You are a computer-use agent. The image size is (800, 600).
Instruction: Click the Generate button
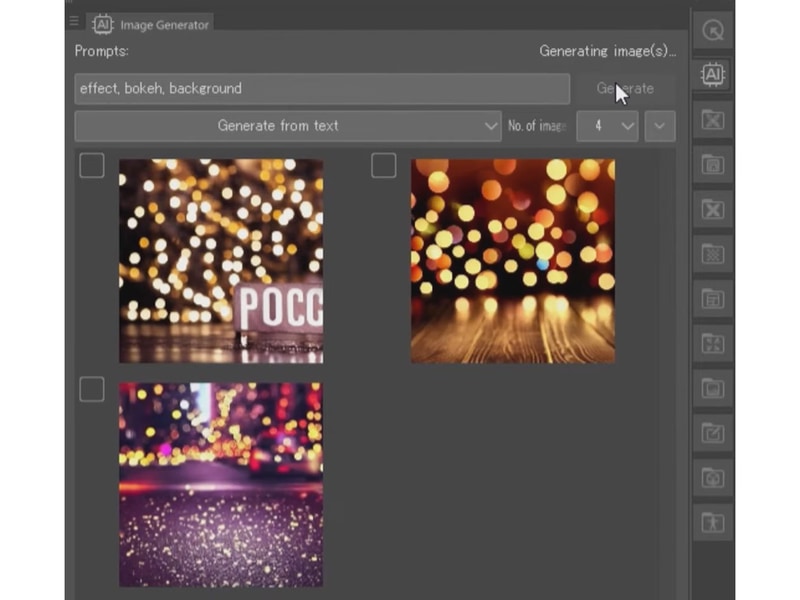(625, 89)
